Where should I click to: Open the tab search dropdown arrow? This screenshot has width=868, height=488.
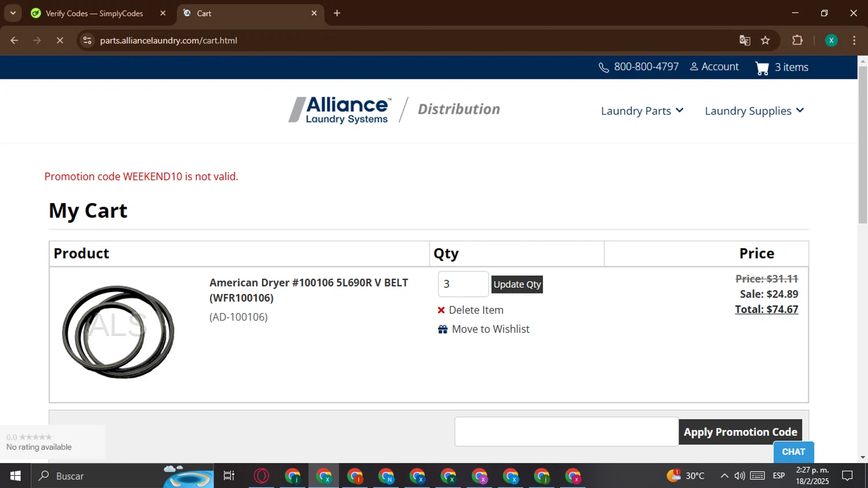point(13,13)
